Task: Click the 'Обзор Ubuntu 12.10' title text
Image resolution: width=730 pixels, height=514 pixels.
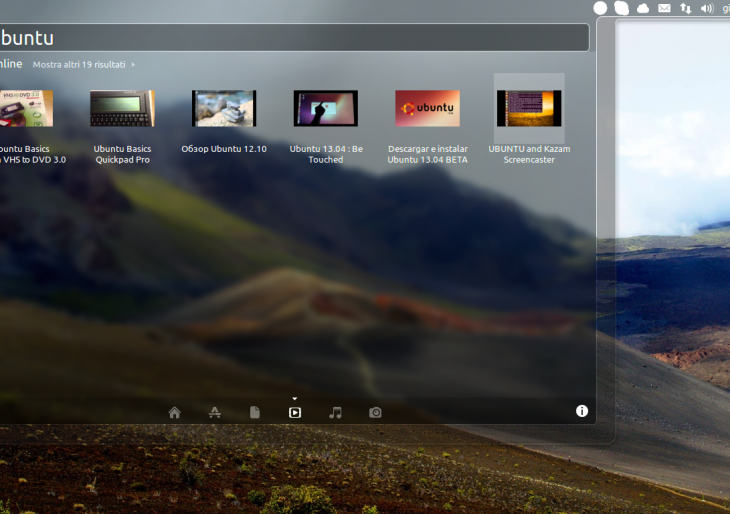Action: tap(224, 149)
